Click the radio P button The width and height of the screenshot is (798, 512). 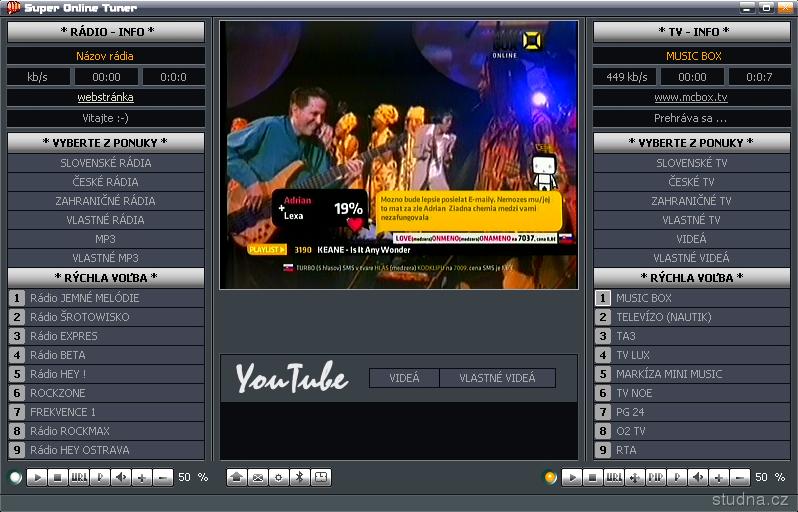coord(100,477)
